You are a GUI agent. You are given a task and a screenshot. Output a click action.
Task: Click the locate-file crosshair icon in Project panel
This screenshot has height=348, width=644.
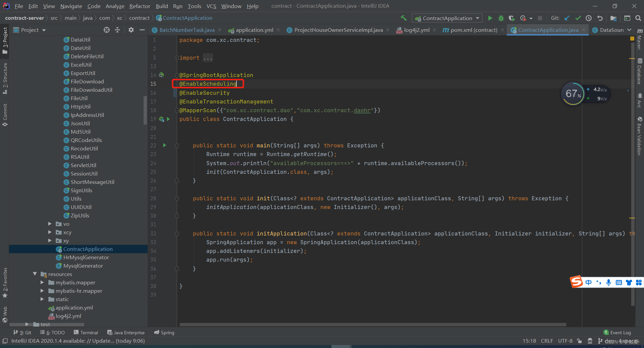[107, 30]
